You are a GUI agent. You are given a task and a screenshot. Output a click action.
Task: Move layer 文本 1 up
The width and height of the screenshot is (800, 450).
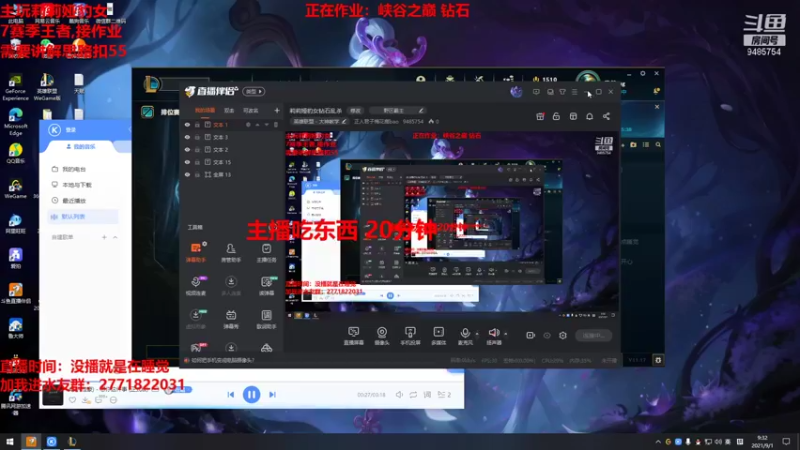258,124
